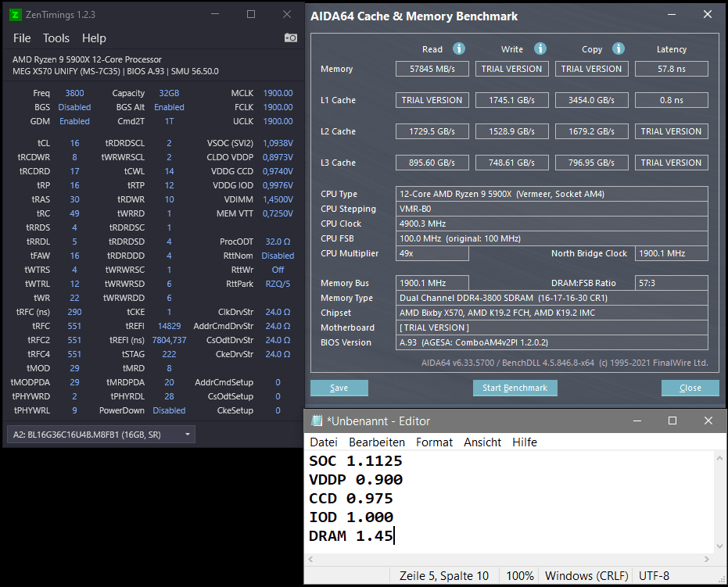Click Editor vertical scrollbar down arrow

pos(719,546)
